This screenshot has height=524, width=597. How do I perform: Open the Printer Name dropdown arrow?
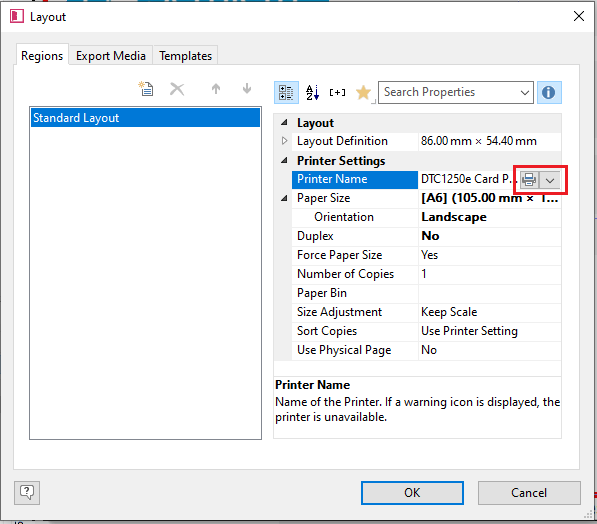tap(550, 180)
